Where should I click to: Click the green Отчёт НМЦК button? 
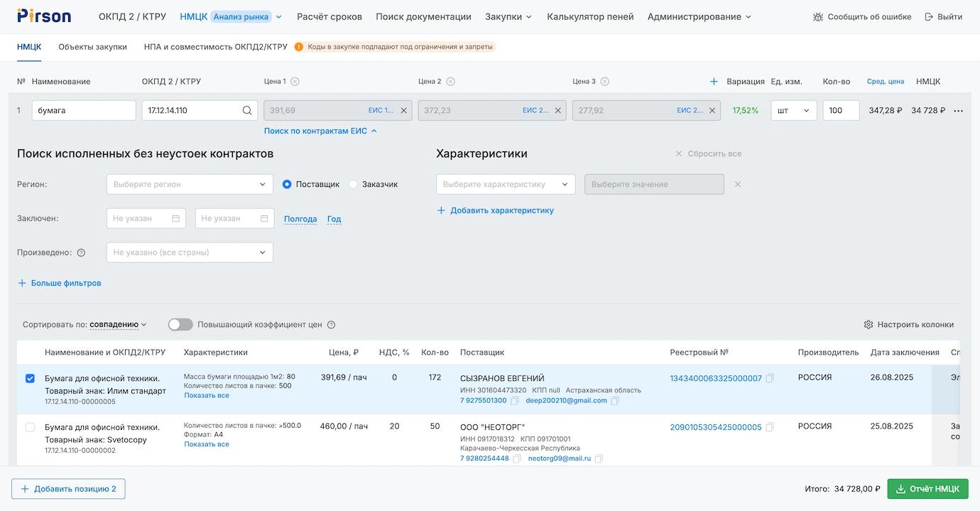927,489
